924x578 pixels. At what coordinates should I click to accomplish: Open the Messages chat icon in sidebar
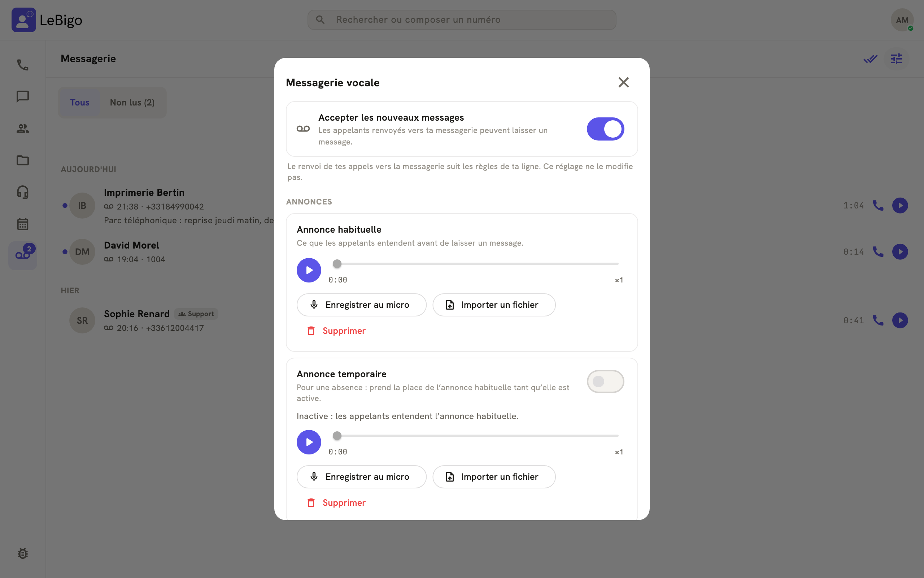22,97
